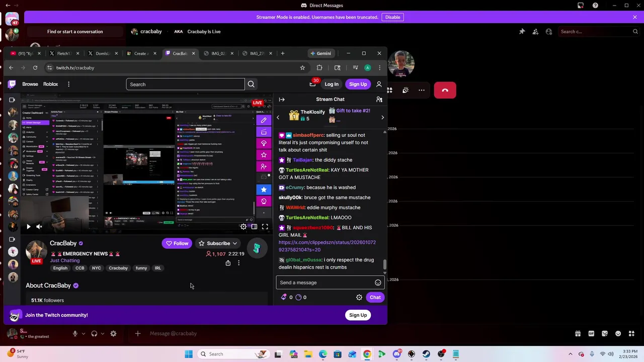Open the Browse page on Twitch
The image size is (644, 362).
[30, 84]
